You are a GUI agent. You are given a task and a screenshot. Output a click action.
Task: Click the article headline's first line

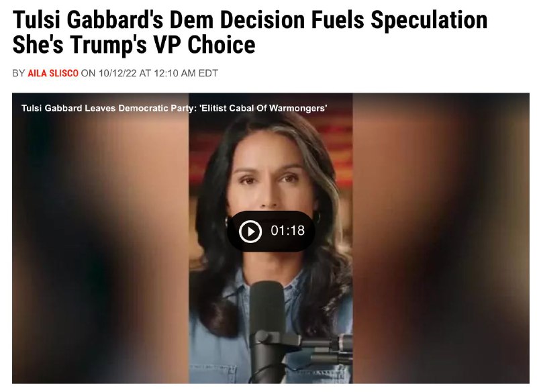(250, 20)
